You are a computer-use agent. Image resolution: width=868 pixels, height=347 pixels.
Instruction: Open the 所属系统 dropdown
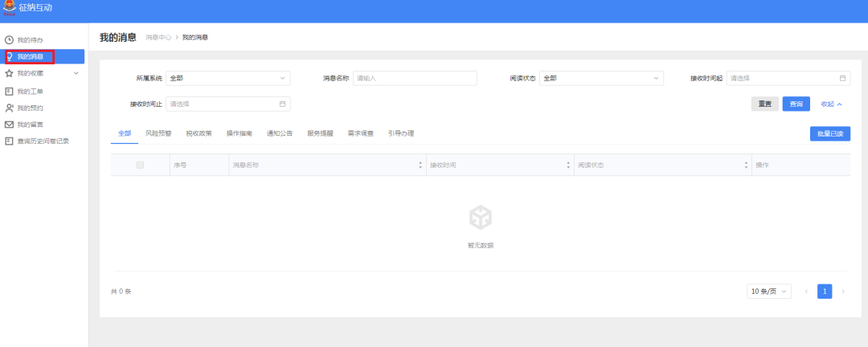click(227, 78)
